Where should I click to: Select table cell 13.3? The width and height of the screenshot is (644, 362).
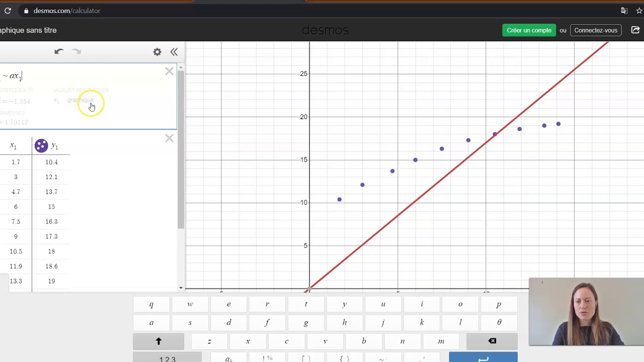point(16,281)
